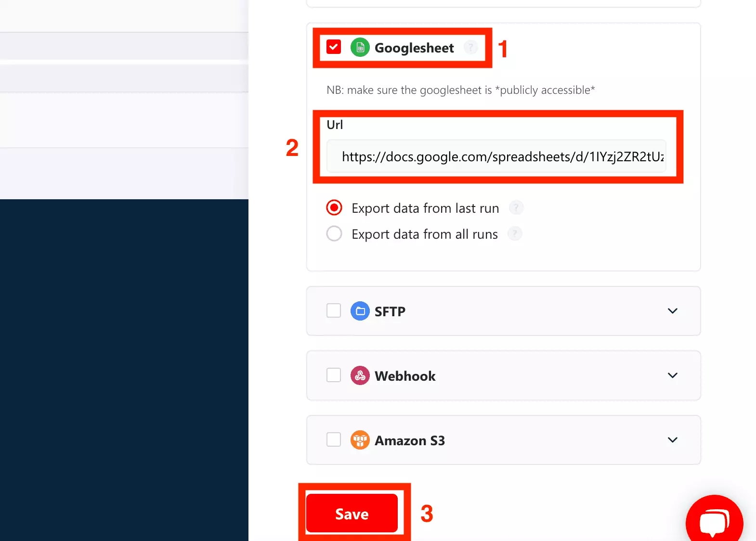
Task: Open help icon next to all runs option
Action: click(515, 234)
